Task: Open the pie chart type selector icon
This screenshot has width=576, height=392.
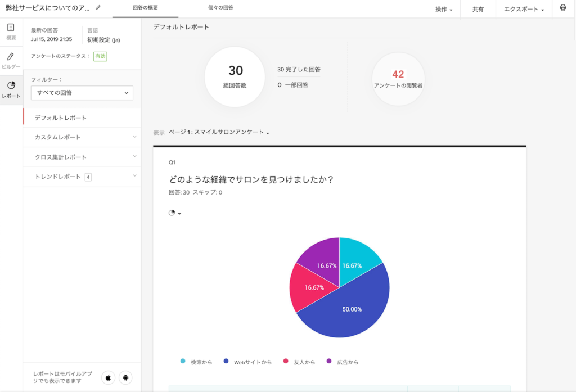Action: click(174, 213)
